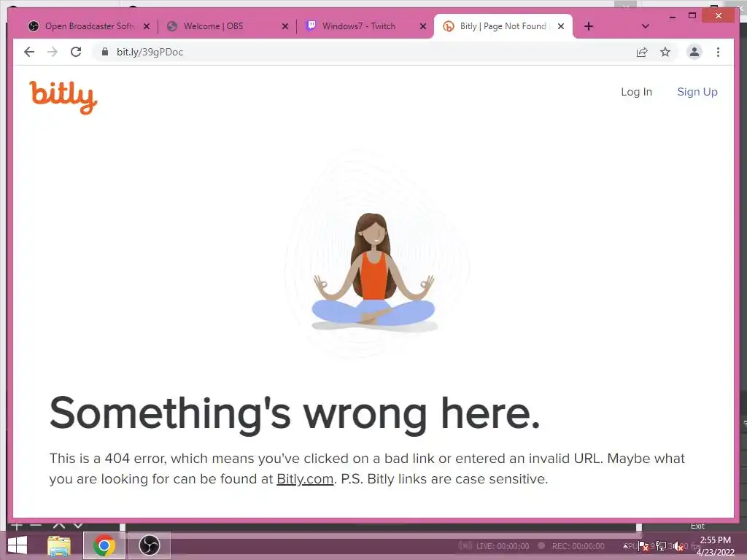Image resolution: width=747 pixels, height=560 pixels.
Task: Click the Log In link
Action: (636, 92)
